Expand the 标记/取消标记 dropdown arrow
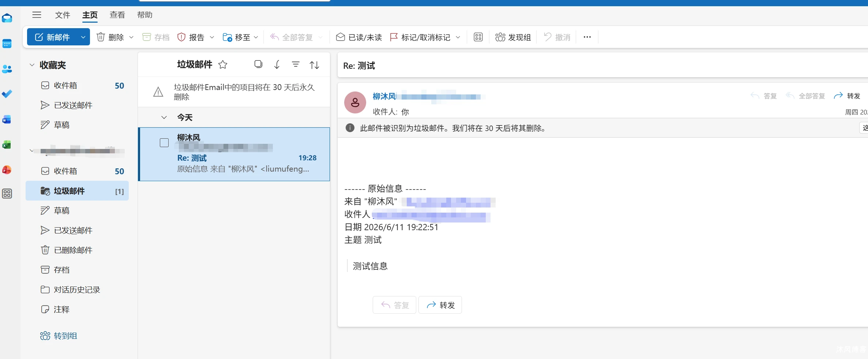Screen dimensions: 868x359 pos(458,37)
